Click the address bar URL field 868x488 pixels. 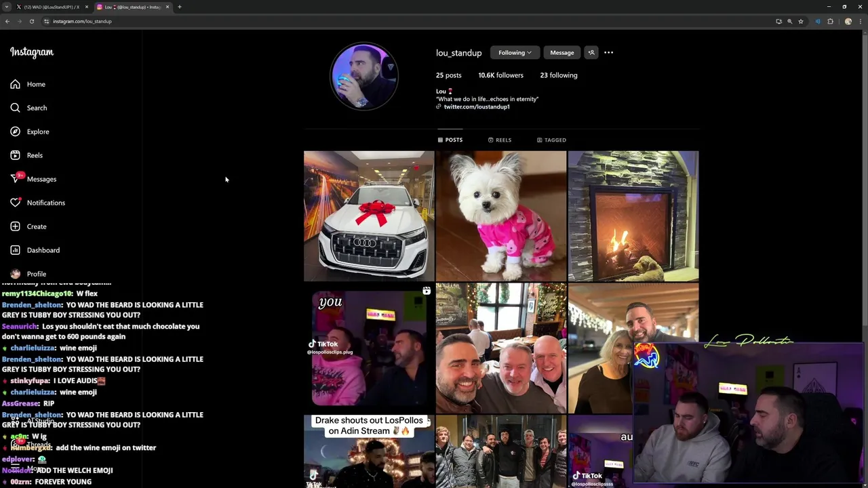(407, 21)
